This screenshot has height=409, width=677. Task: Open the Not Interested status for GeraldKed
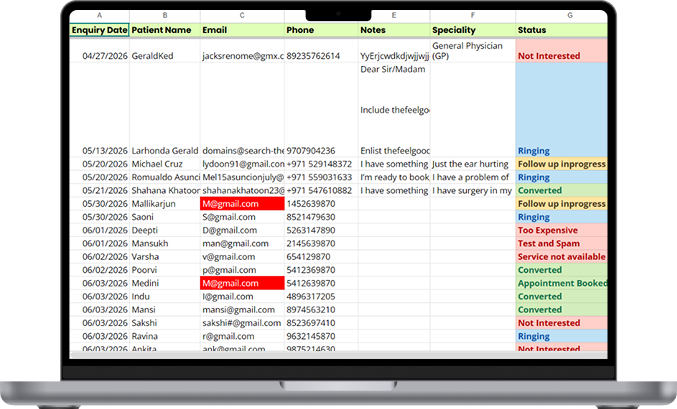point(561,51)
